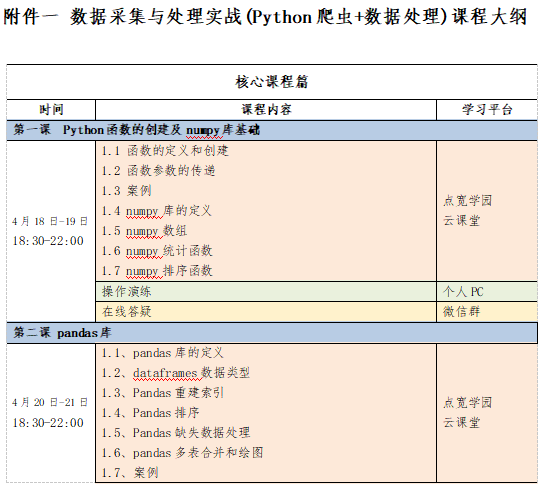
Task: Click the document title 附件一 heading
Action: [x=265, y=17]
